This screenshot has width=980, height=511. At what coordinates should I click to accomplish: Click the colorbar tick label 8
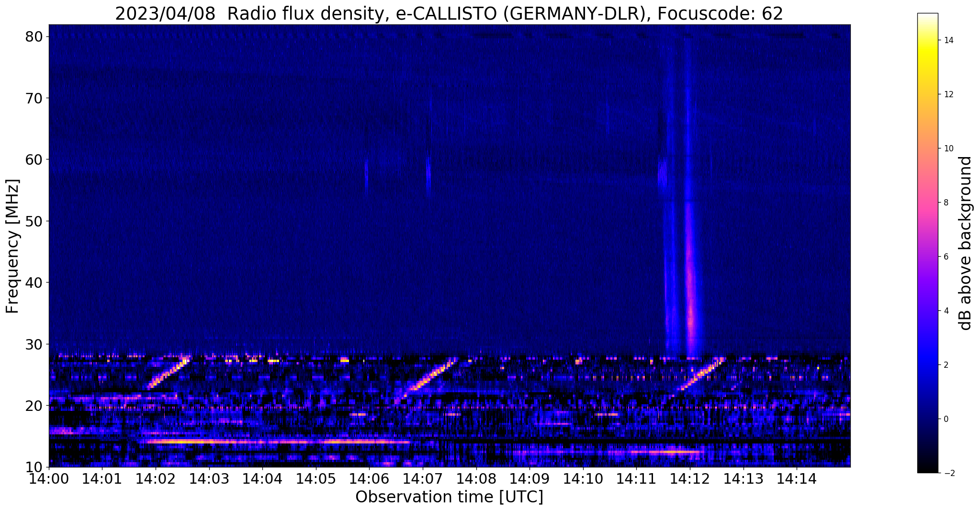coord(946,203)
